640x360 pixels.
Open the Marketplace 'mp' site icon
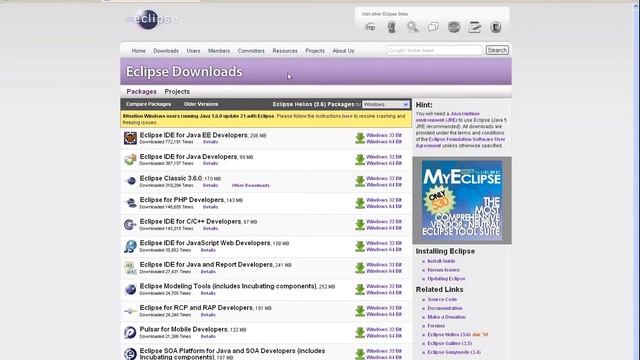pos(370,27)
